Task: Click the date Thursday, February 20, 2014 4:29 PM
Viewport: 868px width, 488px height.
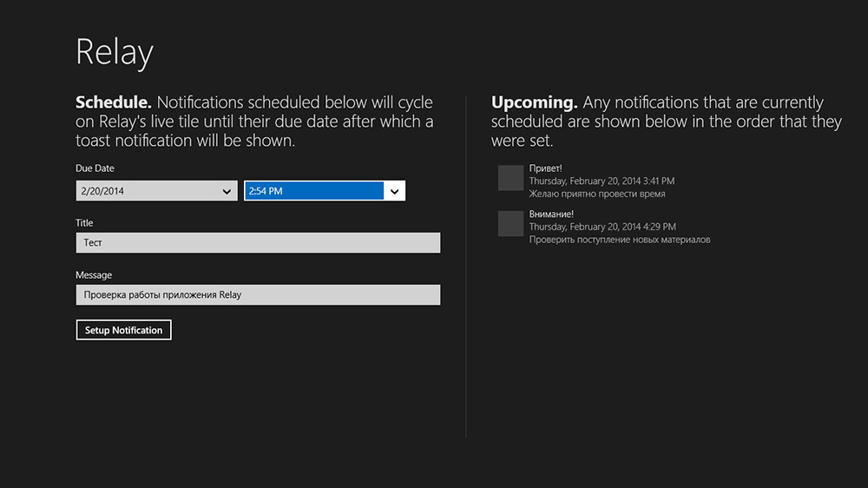Action: coord(602,227)
